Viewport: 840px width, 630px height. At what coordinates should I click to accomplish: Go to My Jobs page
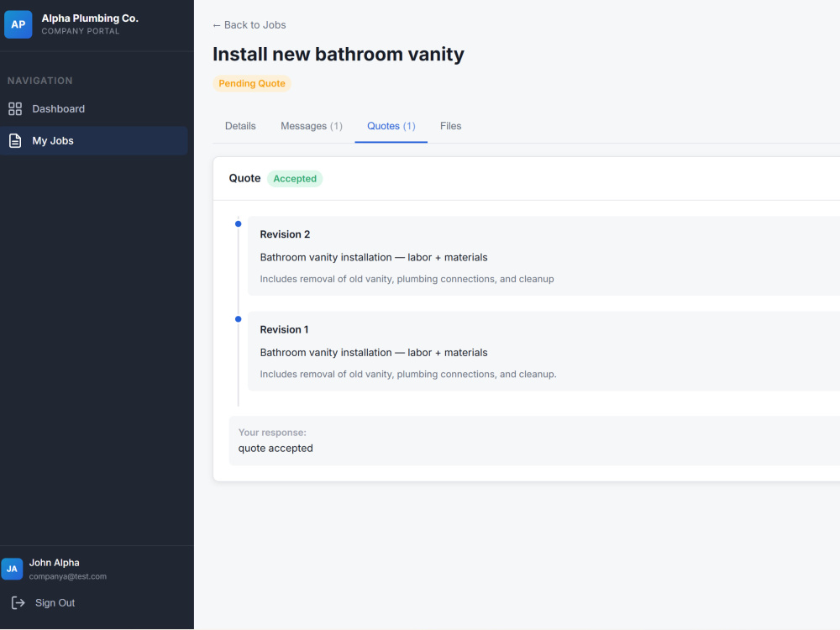(x=94, y=141)
